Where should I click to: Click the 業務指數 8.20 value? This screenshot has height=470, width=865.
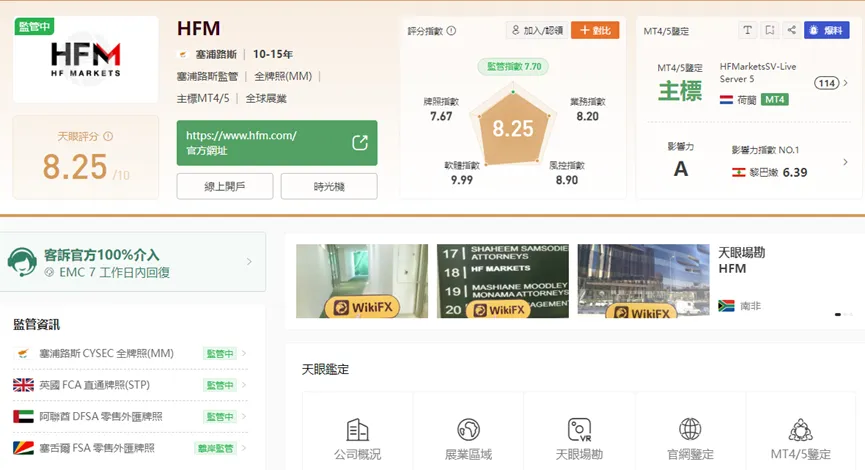tap(588, 116)
